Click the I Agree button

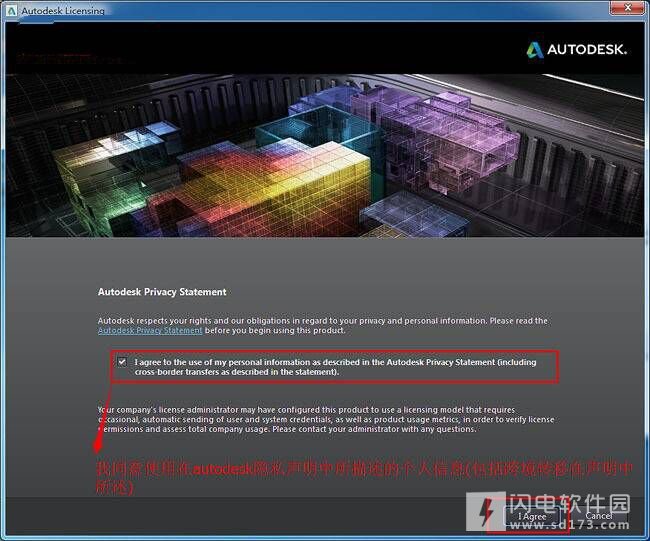[532, 517]
